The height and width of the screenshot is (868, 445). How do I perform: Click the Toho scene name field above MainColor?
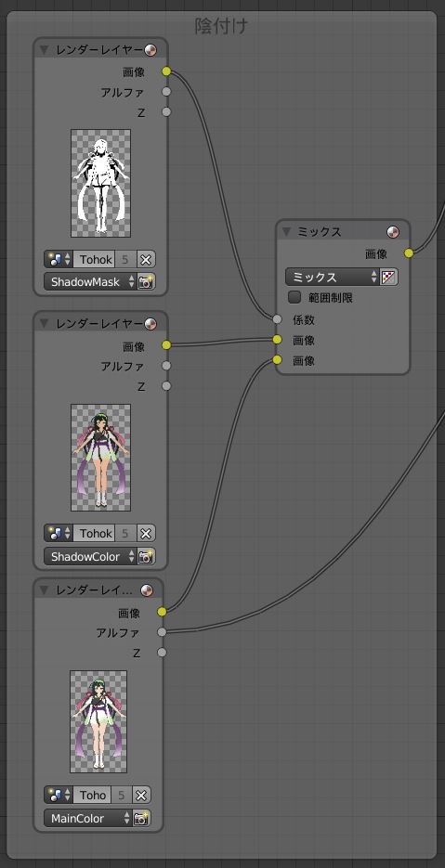point(92,796)
